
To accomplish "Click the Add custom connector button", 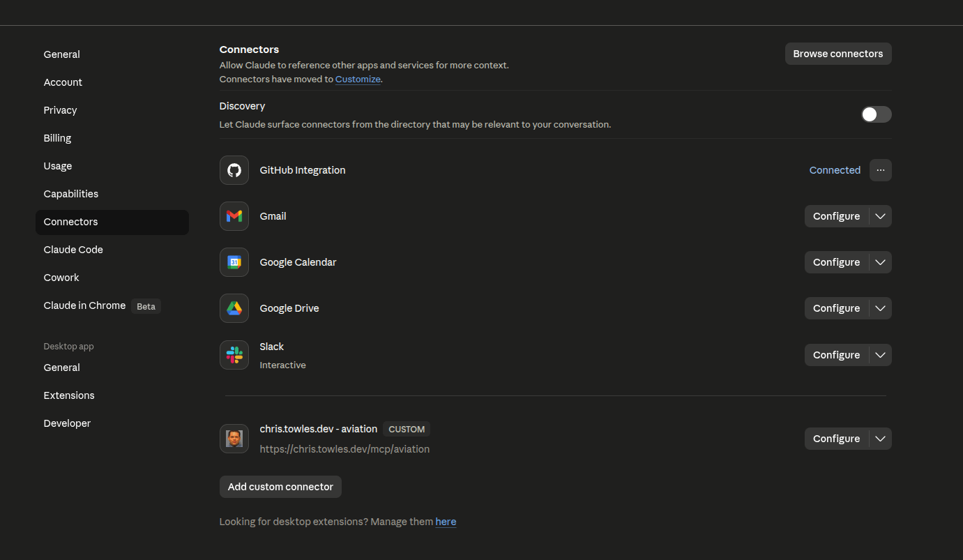I will (280, 487).
